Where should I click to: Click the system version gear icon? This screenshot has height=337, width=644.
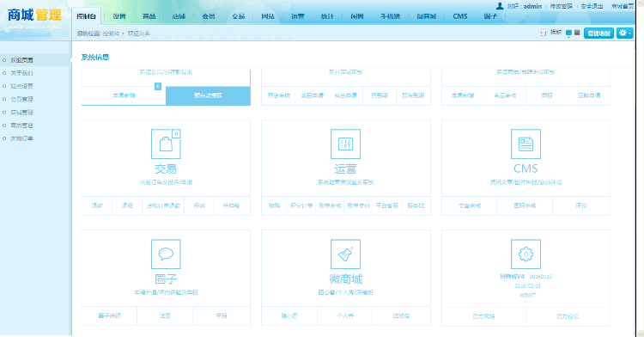pyautogui.click(x=526, y=254)
